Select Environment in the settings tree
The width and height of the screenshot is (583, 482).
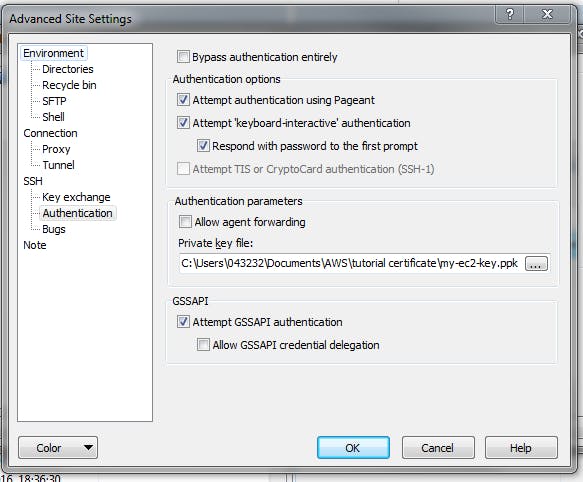(x=54, y=53)
